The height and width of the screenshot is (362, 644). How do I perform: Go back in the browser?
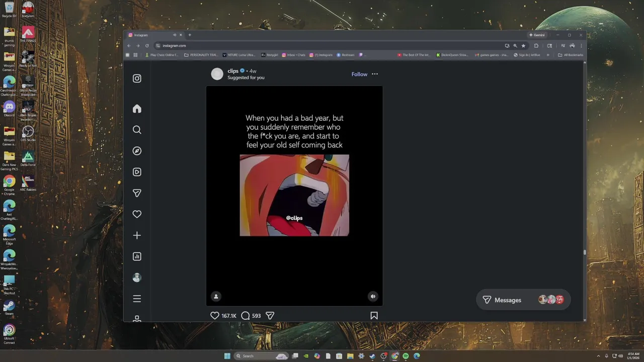click(x=130, y=46)
